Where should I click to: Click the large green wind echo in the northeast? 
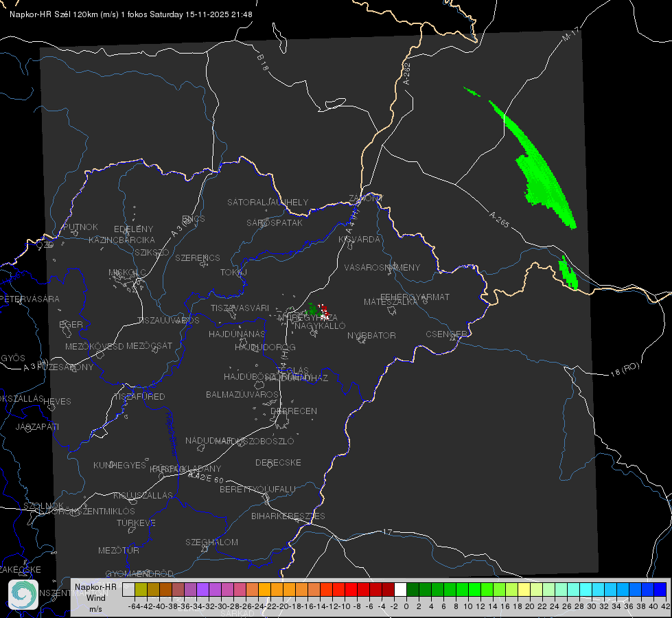click(539, 171)
